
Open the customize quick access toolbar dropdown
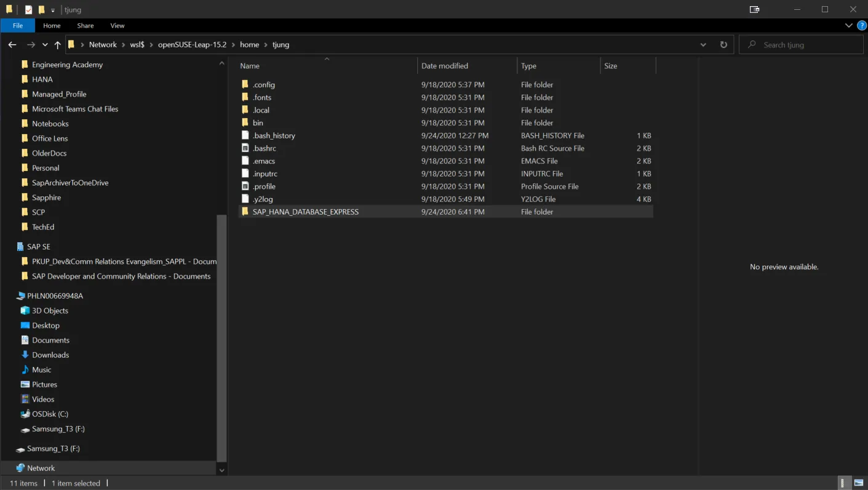pos(53,10)
